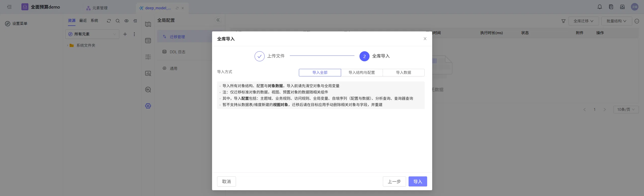Screen dimensions: 644x196
Task: Refresh the resource tree
Action: (x=109, y=21)
